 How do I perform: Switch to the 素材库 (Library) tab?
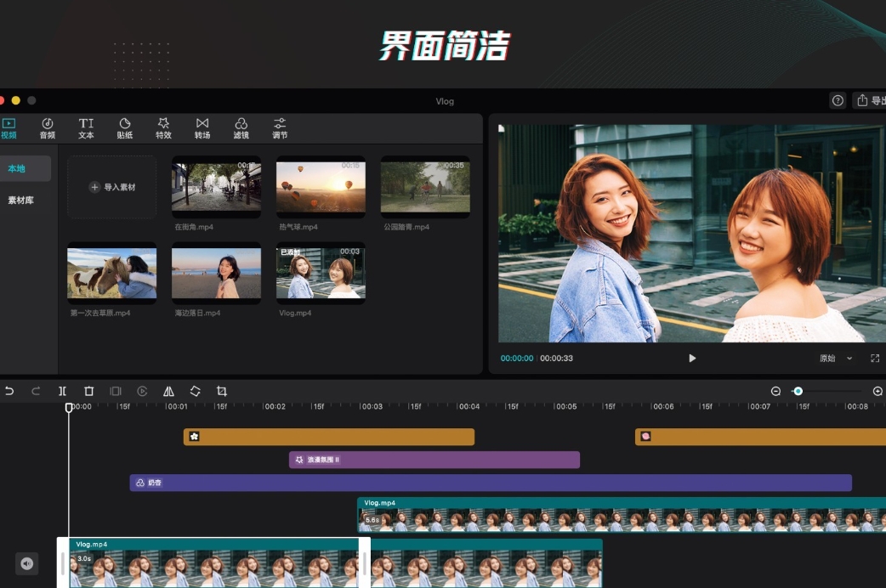click(21, 201)
